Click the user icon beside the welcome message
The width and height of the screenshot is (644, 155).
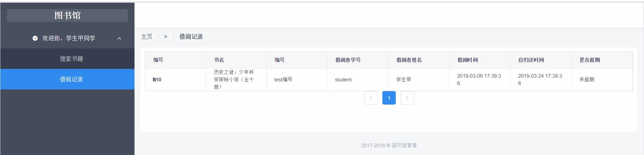[x=35, y=38]
